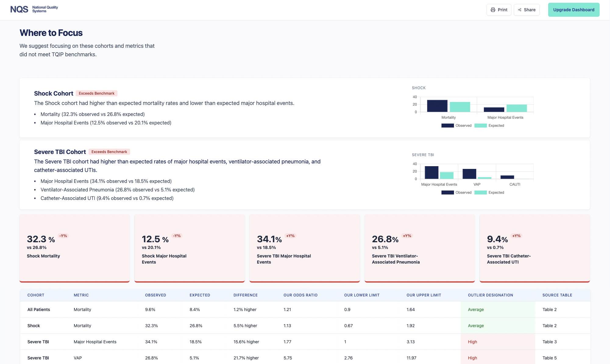610x364 pixels.
Task: Click the Expected legend swatch in Severe TBI chart
Action: [481, 193]
